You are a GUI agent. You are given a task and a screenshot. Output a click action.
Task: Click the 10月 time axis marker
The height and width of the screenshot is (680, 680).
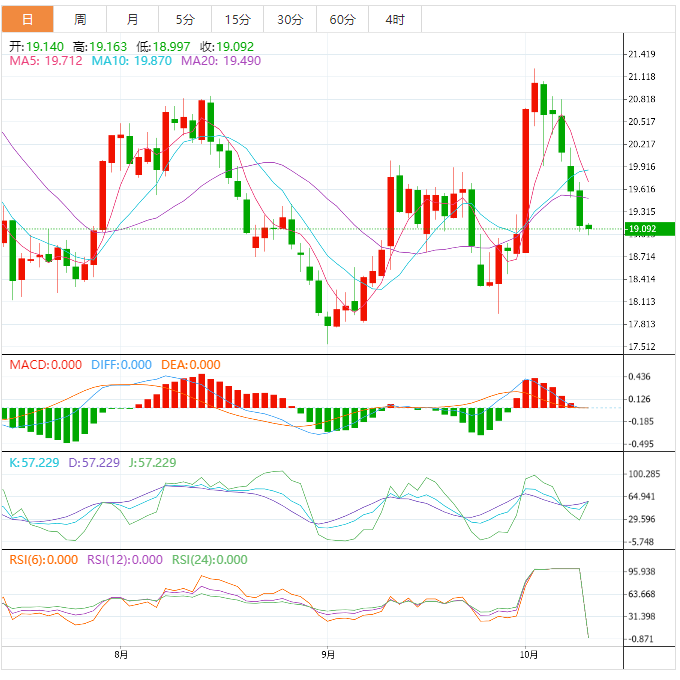[x=529, y=654]
